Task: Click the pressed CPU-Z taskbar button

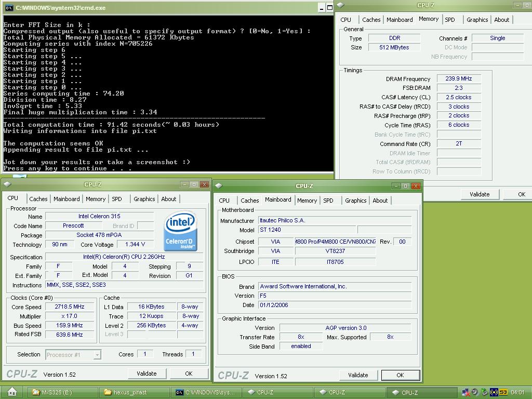Action: (421, 393)
